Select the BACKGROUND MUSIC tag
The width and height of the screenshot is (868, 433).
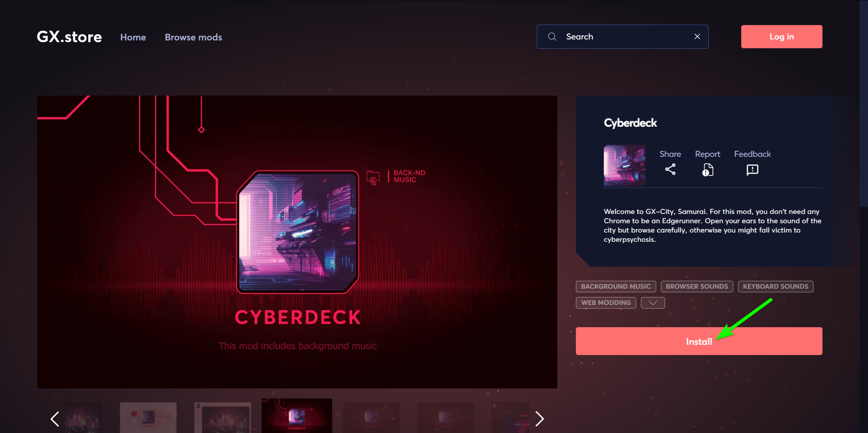coord(616,286)
